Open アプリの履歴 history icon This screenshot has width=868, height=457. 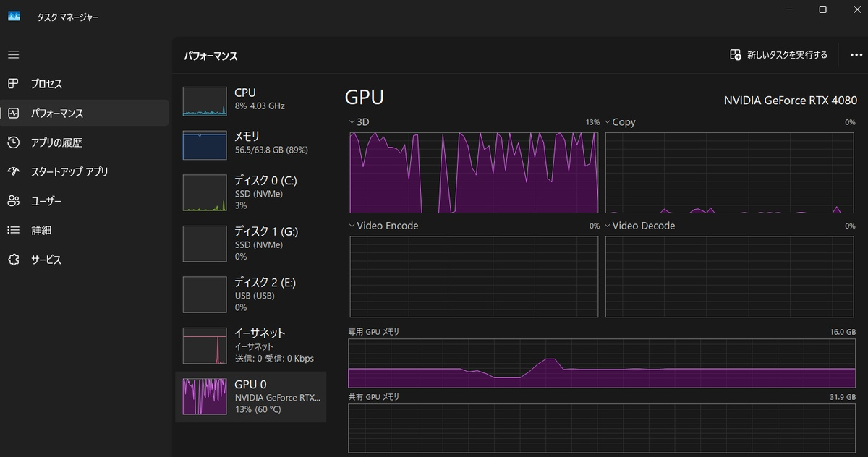(14, 142)
